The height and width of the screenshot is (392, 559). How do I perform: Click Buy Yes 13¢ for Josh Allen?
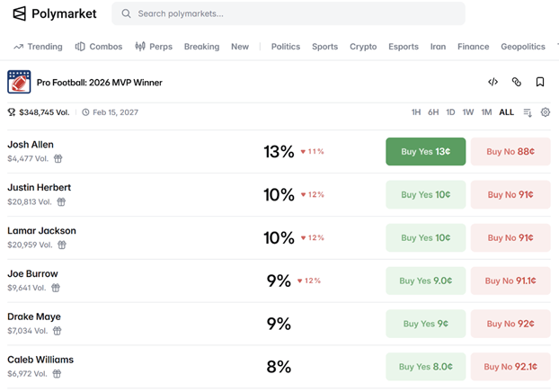tap(426, 152)
